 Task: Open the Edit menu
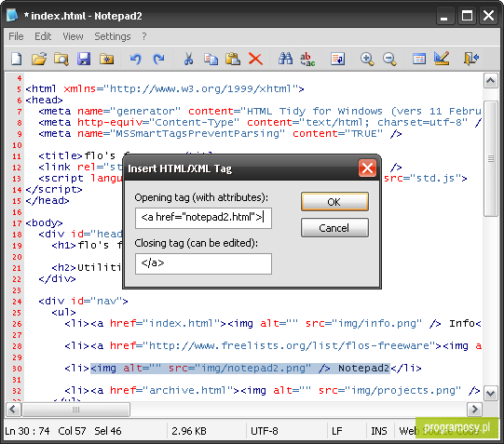pos(43,36)
